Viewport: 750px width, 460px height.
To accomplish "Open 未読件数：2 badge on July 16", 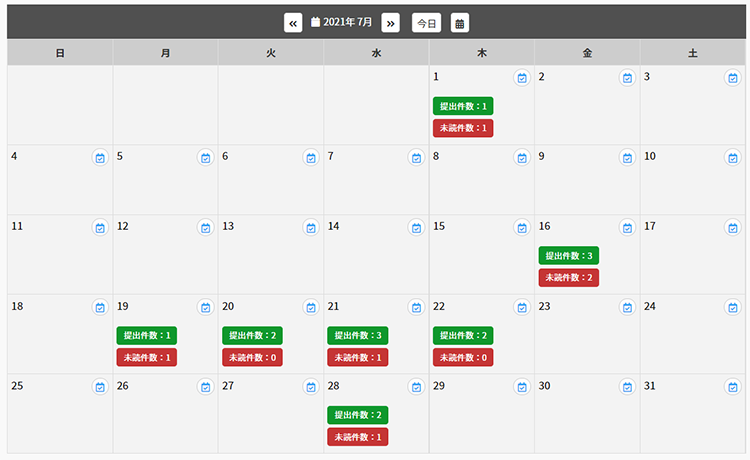I will tap(569, 277).
